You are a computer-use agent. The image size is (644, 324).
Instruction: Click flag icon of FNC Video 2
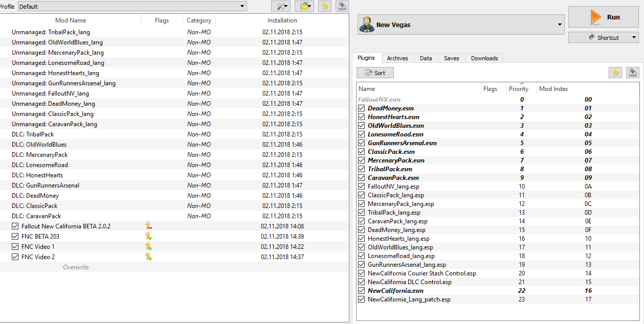coord(148,257)
